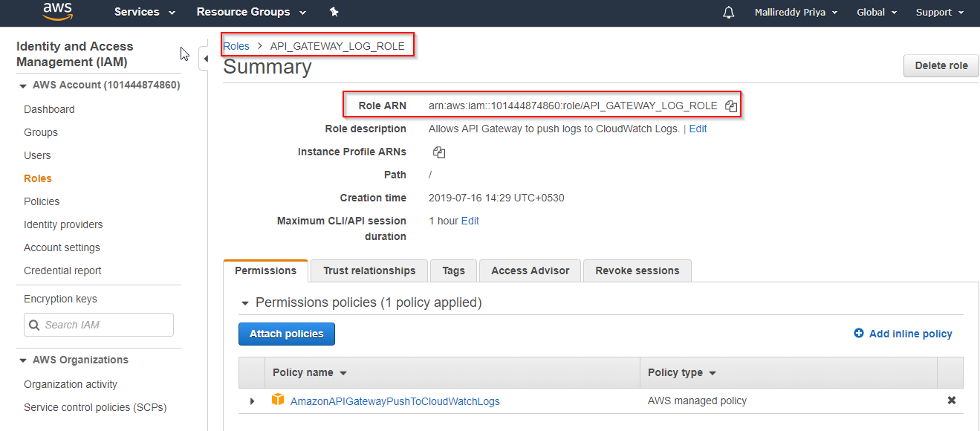The height and width of the screenshot is (431, 980).
Task: Remove the attached policy with the X icon
Action: click(952, 400)
